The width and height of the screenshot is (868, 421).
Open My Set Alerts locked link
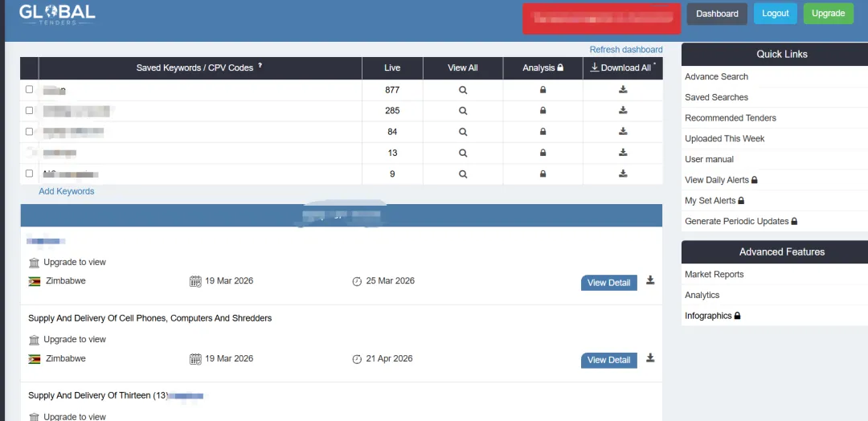[x=714, y=200]
